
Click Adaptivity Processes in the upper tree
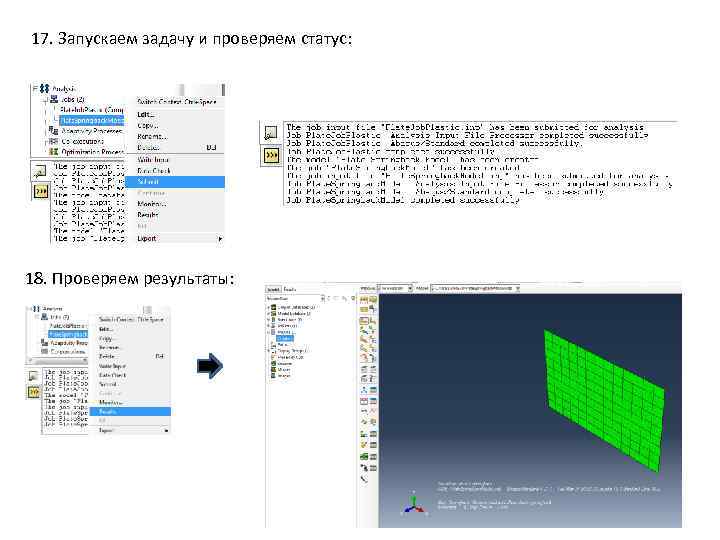pos(92,131)
